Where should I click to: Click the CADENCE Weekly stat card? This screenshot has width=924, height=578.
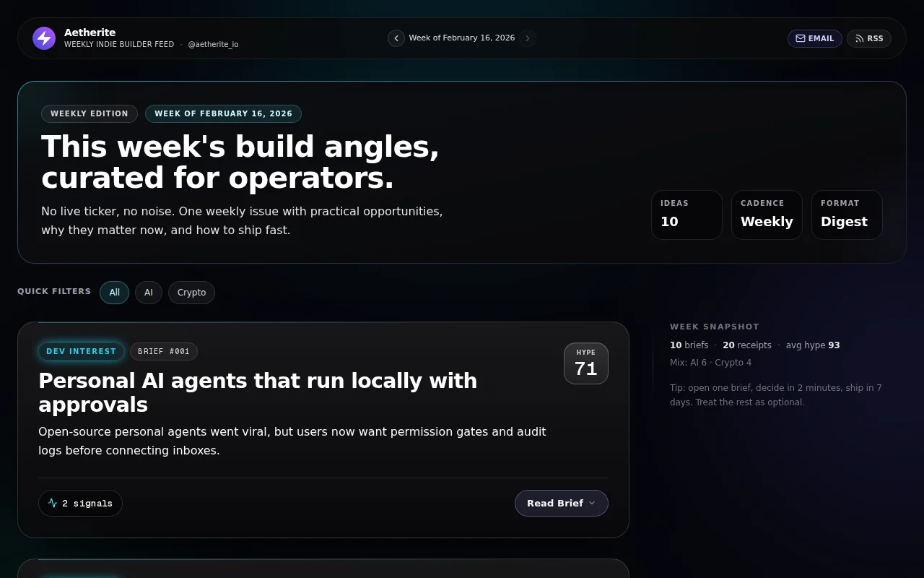coord(767,215)
